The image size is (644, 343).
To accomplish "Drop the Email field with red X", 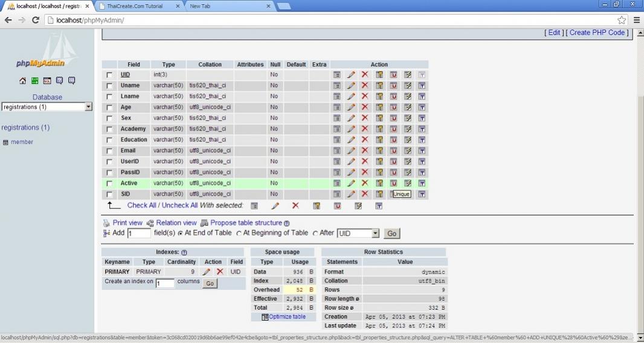I will 365,150.
